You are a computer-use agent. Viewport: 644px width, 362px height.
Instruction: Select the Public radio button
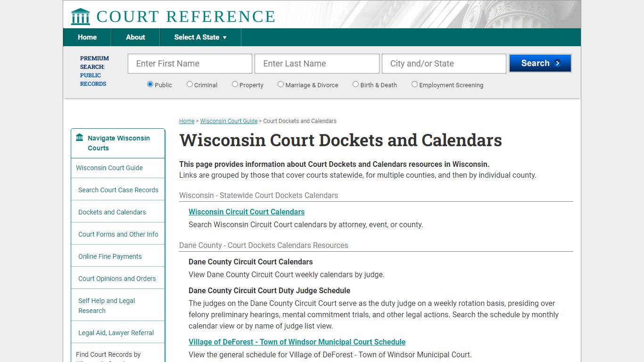coord(150,84)
